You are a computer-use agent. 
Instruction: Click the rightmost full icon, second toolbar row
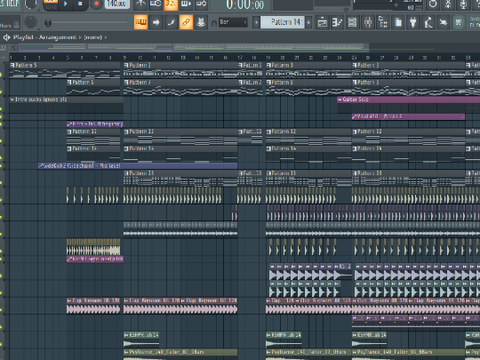pos(459,23)
